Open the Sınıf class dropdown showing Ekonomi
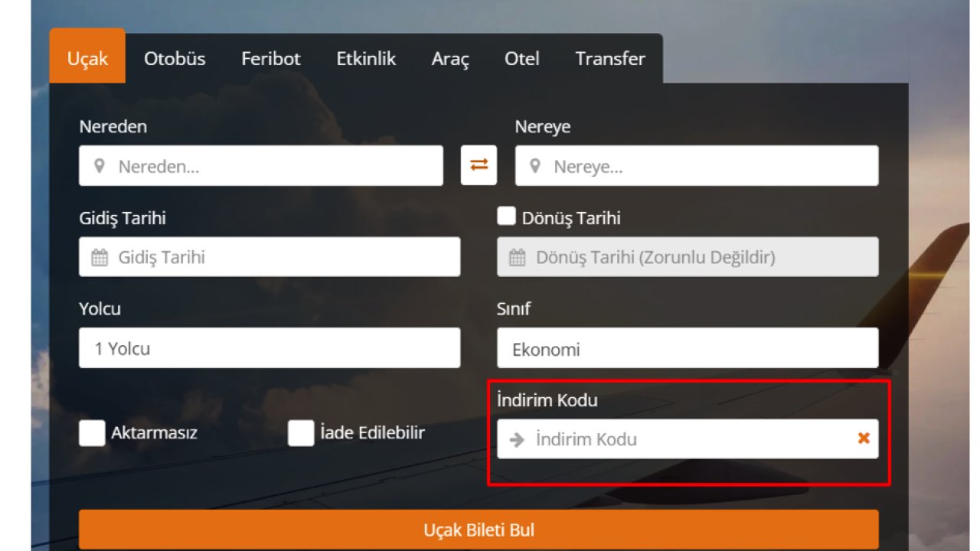Image resolution: width=980 pixels, height=551 pixels. pos(687,348)
